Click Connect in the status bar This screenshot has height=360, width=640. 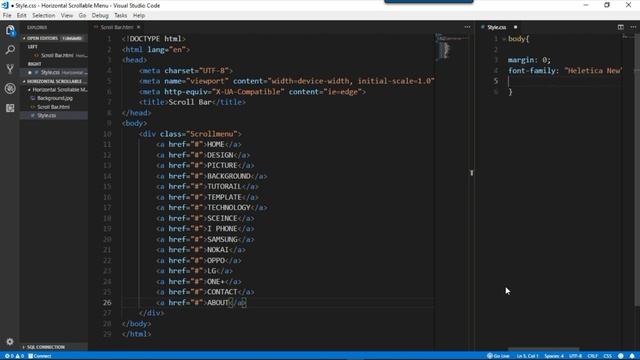click(x=40, y=356)
